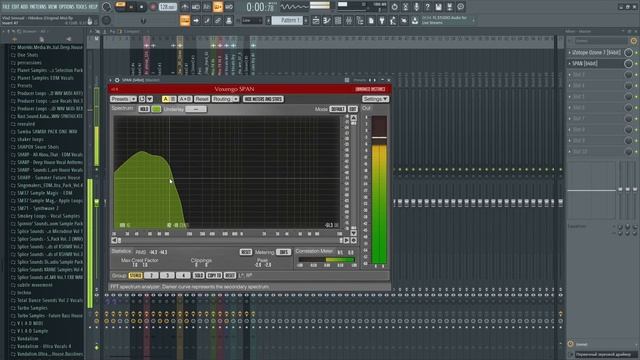The image size is (640, 360).
Task: Open the VIEW menu
Action: click(53, 7)
